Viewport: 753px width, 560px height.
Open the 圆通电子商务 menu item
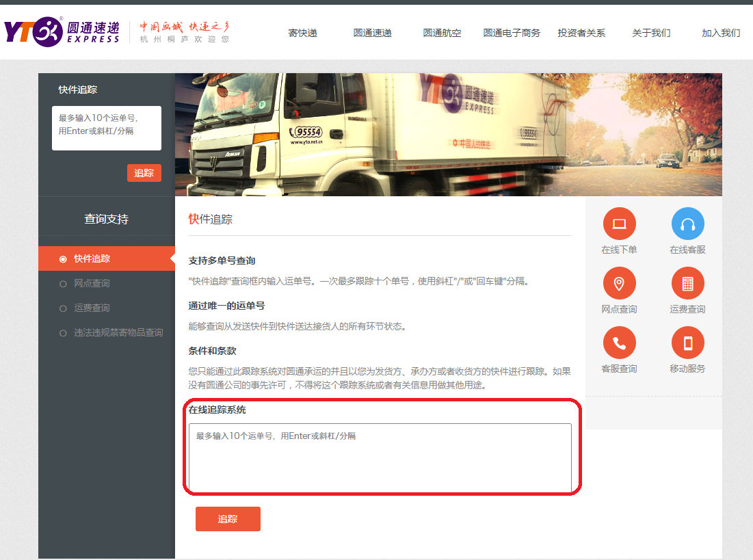[x=512, y=33]
